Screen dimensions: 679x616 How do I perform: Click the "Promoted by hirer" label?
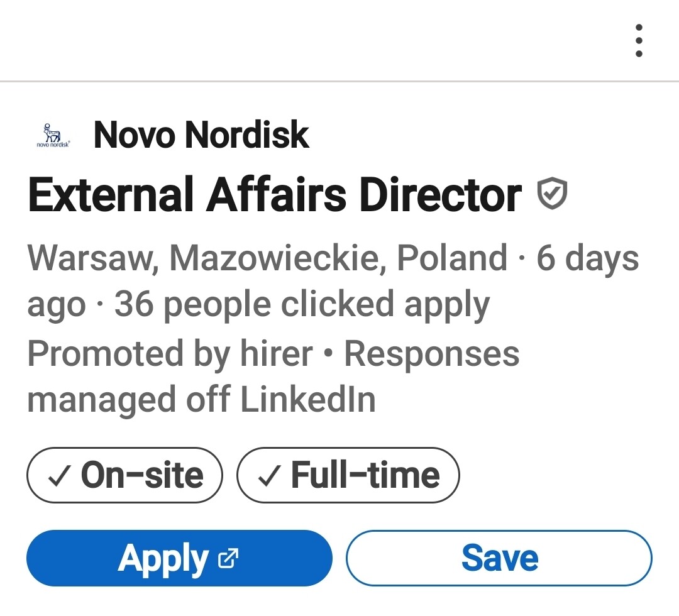170,353
